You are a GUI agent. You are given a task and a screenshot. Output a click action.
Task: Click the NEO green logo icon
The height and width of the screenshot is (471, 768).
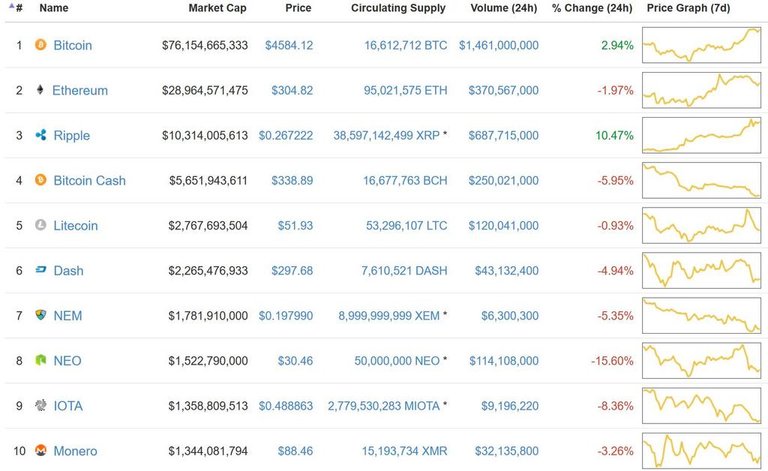point(41,360)
